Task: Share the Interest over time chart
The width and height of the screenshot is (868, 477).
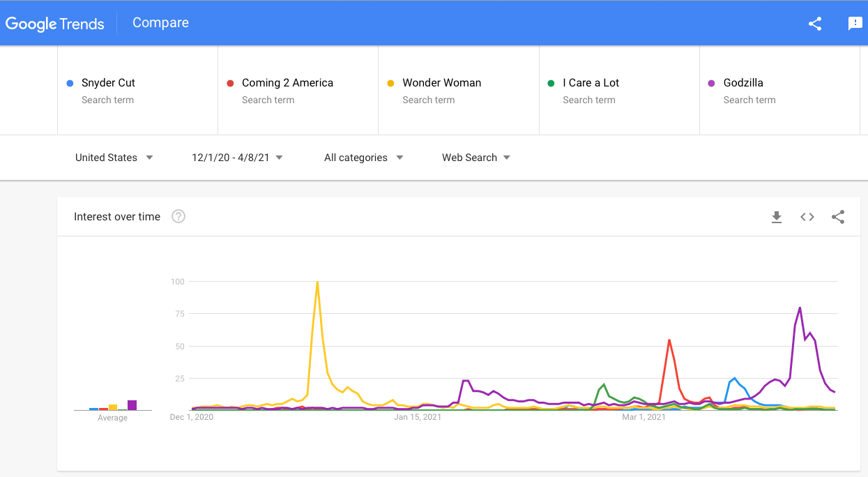Action: [838, 217]
